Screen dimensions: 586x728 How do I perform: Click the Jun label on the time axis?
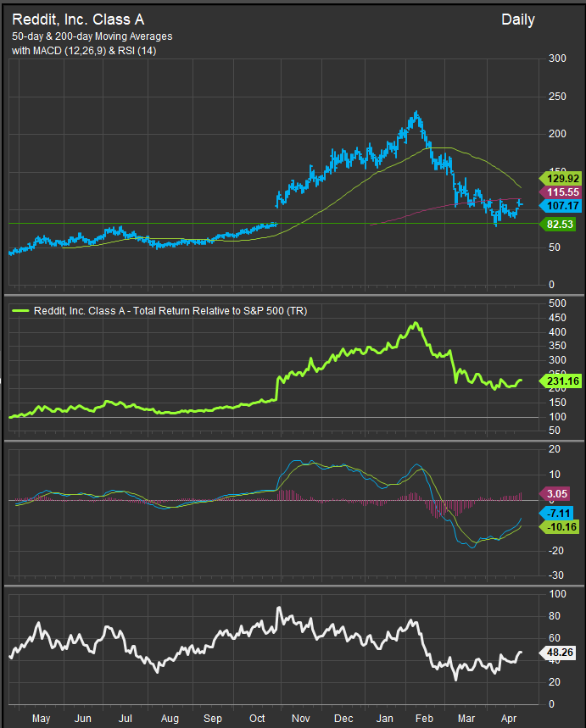tap(83, 718)
